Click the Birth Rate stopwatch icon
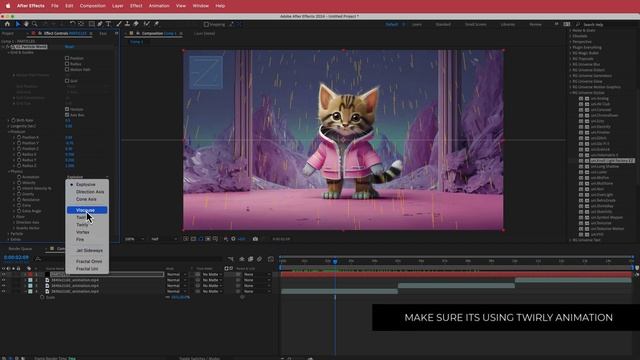 [13, 120]
